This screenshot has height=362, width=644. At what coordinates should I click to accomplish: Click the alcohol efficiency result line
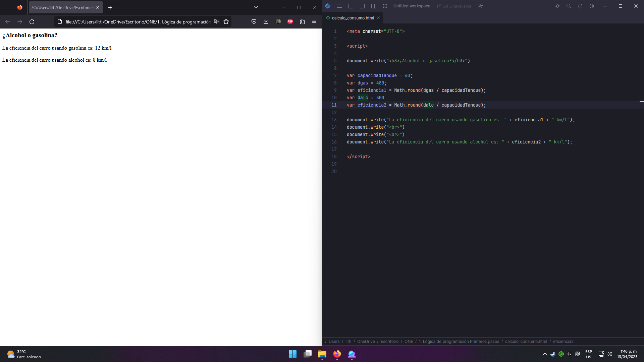[55, 60]
